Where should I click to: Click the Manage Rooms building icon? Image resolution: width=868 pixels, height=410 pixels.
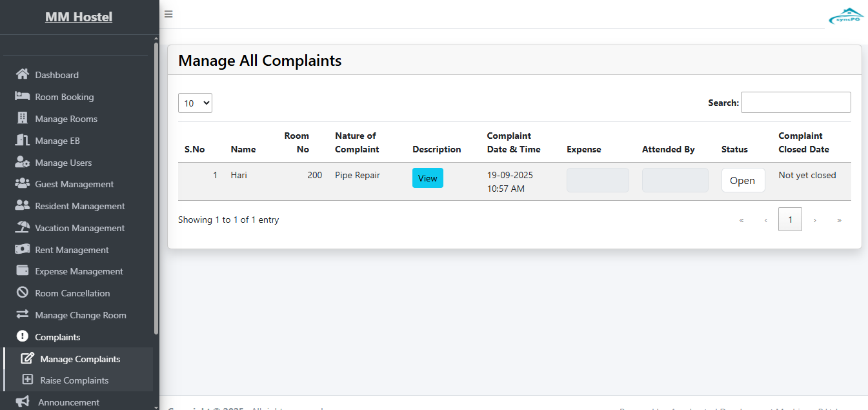pyautogui.click(x=23, y=118)
